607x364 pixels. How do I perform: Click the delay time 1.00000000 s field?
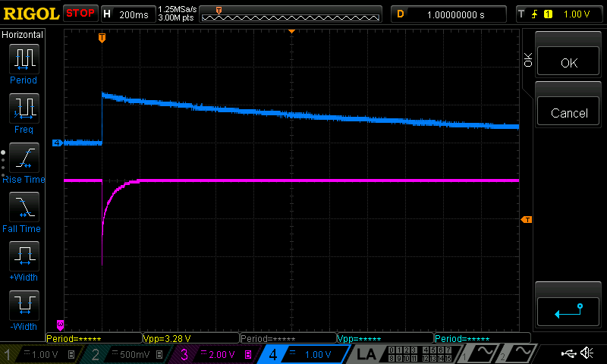click(448, 14)
